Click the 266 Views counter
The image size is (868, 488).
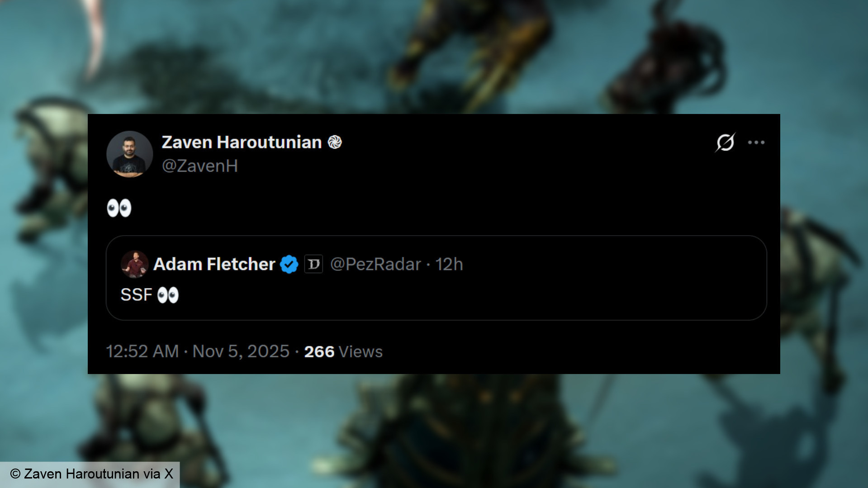click(343, 351)
